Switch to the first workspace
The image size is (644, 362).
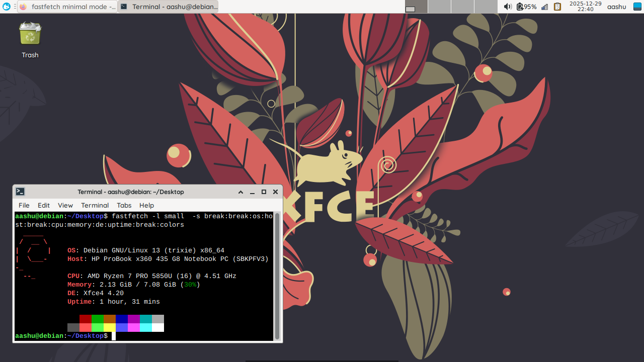416,7
